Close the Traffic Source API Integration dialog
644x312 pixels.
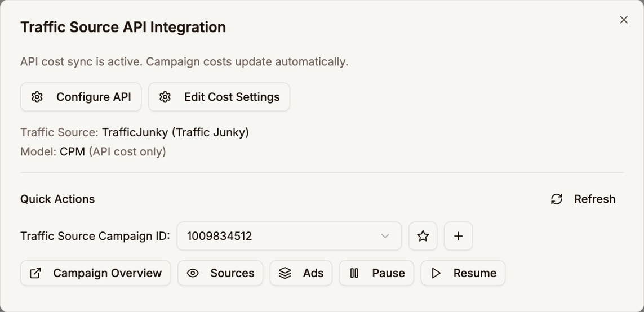[x=624, y=20]
